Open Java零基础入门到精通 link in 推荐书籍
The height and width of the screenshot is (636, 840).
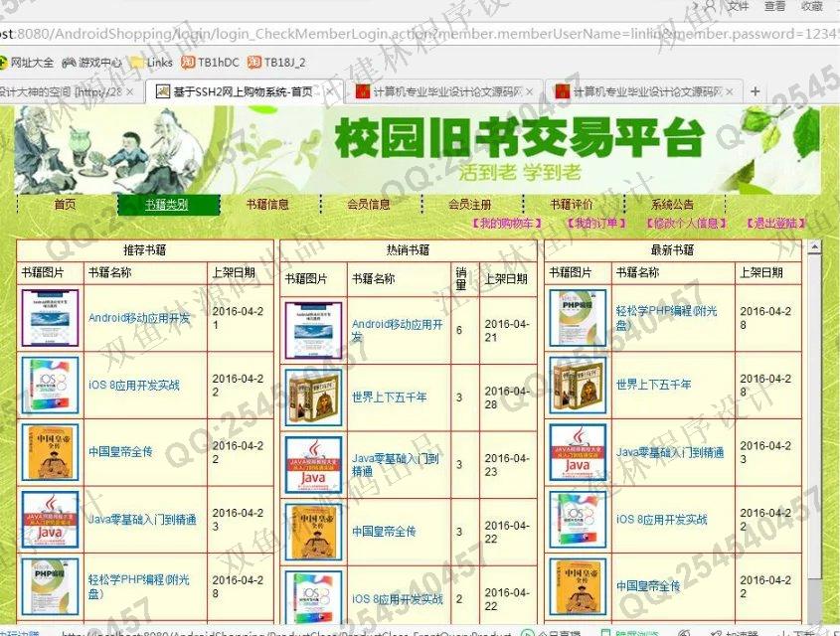coord(142,520)
